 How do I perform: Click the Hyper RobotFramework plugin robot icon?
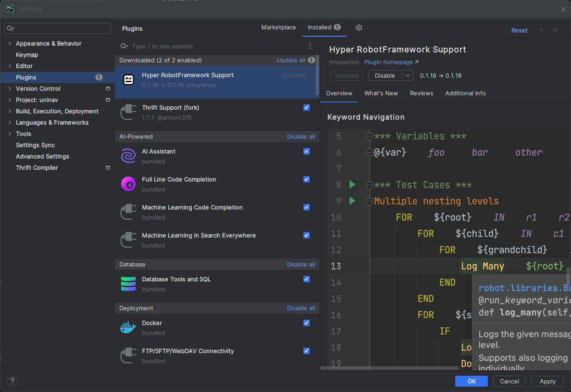[128, 80]
